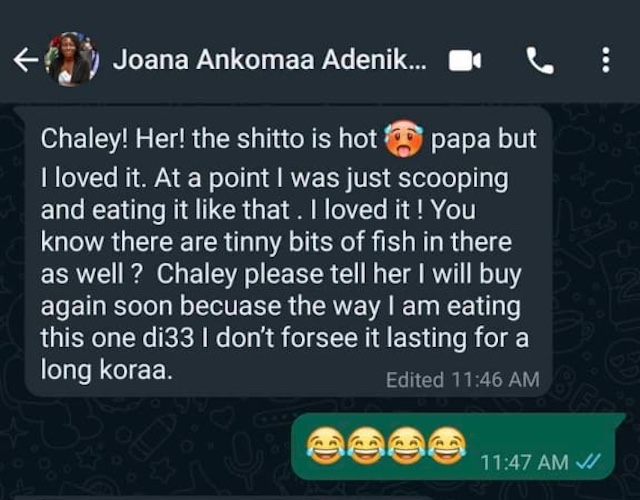Open the three-dot more options menu

pyautogui.click(x=606, y=60)
